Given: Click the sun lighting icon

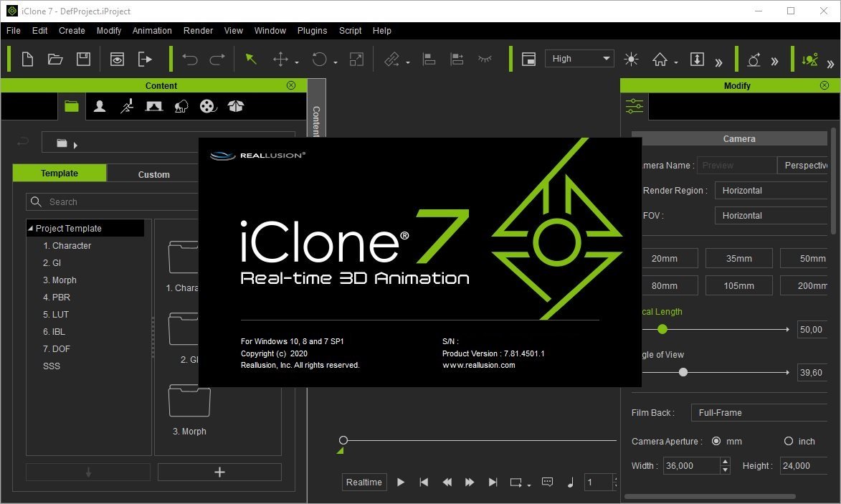Looking at the screenshot, I should (x=631, y=59).
